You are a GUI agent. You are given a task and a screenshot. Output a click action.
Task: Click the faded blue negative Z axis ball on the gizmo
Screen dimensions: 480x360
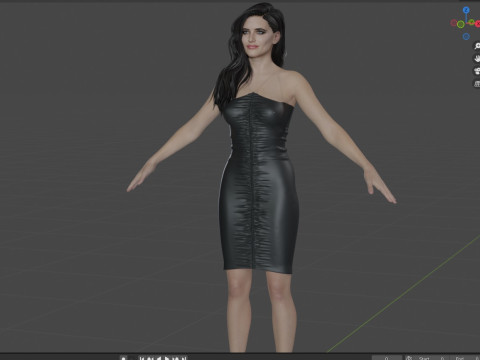coord(466,36)
